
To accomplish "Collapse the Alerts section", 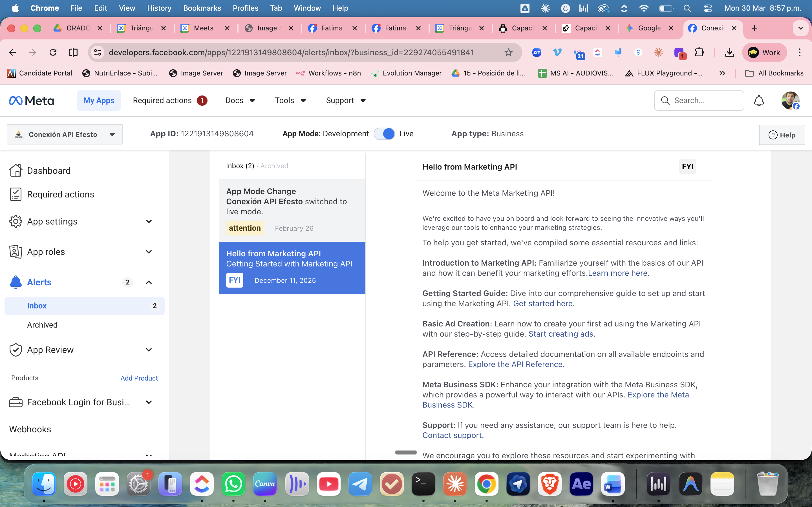I will 149,282.
